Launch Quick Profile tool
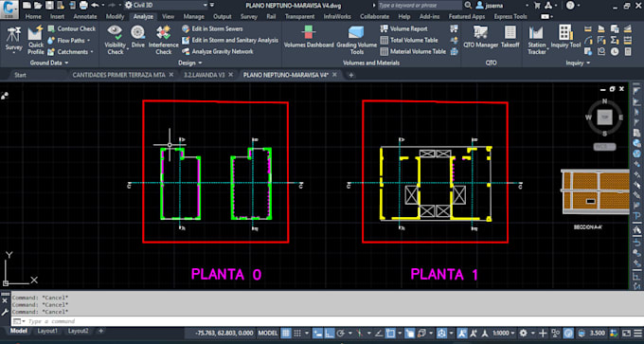 click(x=36, y=40)
